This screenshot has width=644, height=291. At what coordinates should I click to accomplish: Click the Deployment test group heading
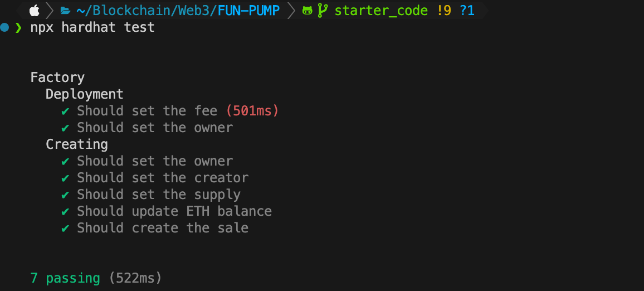click(x=85, y=95)
